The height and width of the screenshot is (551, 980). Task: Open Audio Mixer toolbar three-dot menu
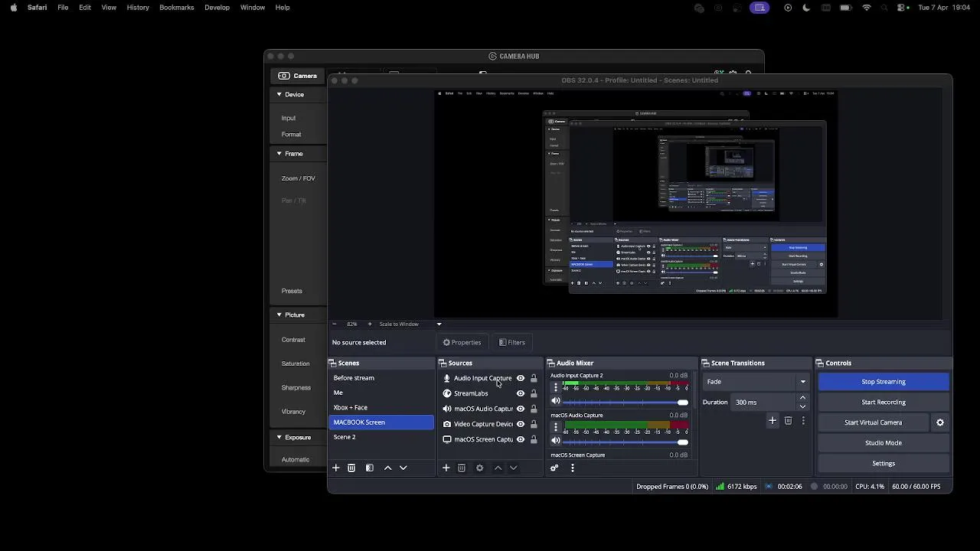pyautogui.click(x=573, y=468)
